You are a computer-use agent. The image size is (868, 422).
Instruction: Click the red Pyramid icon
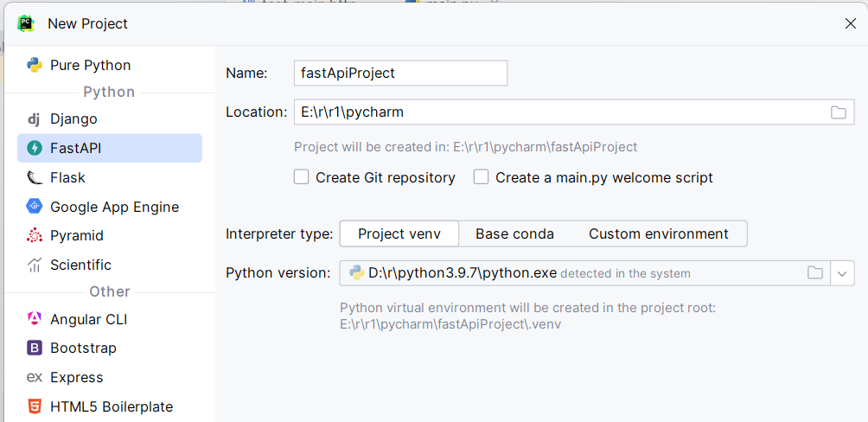tap(35, 236)
